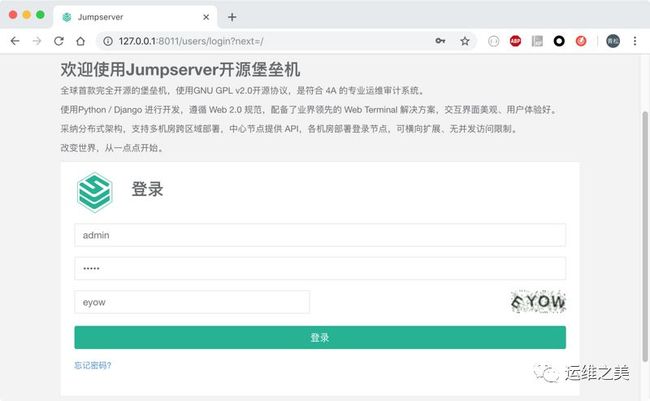Go back using the browser back arrow
The width and height of the screenshot is (650, 401).
pos(15,41)
